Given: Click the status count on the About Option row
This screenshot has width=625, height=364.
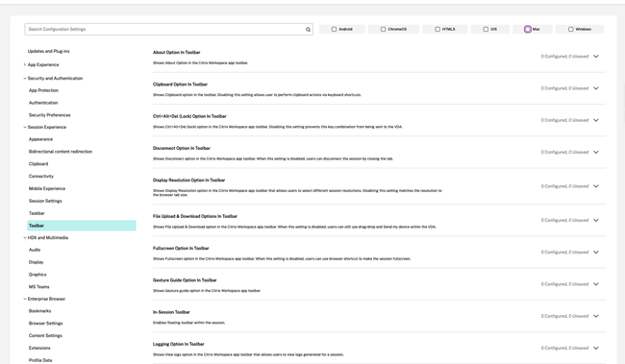Looking at the screenshot, I should tap(564, 57).
